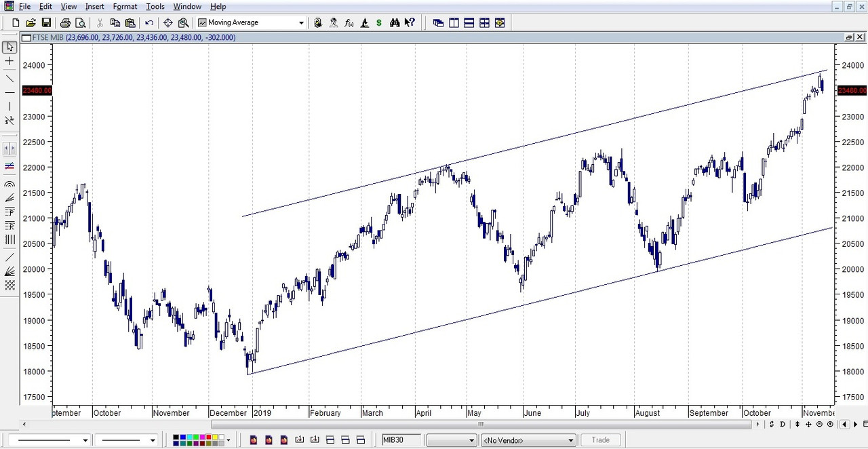Click the MIB30 symbol input field
Screen dimensions: 868x449
[401, 440]
